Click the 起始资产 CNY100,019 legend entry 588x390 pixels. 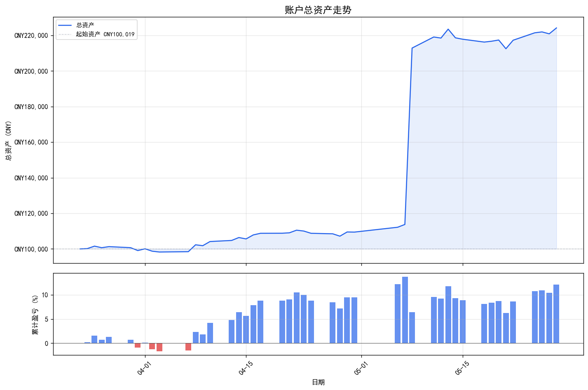pos(105,34)
